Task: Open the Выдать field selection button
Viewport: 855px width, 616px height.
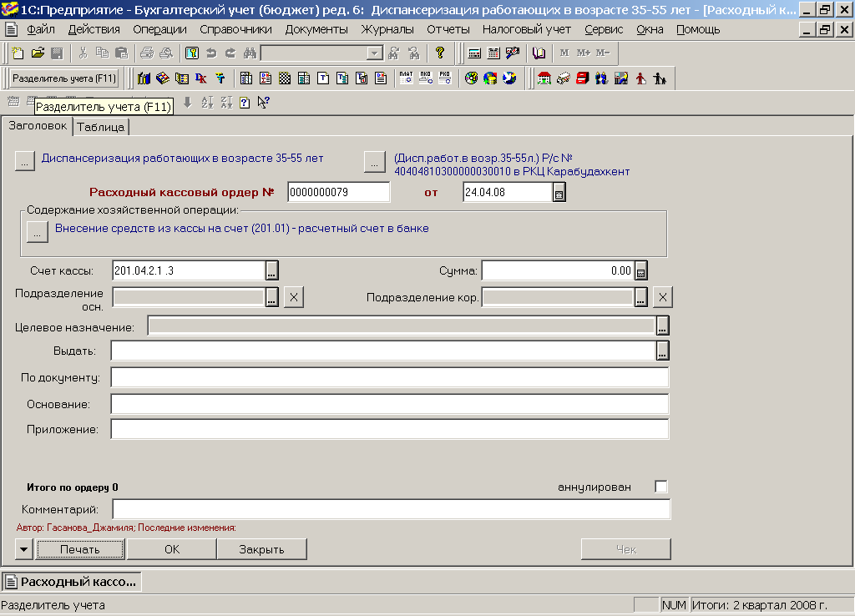Action: click(x=662, y=351)
